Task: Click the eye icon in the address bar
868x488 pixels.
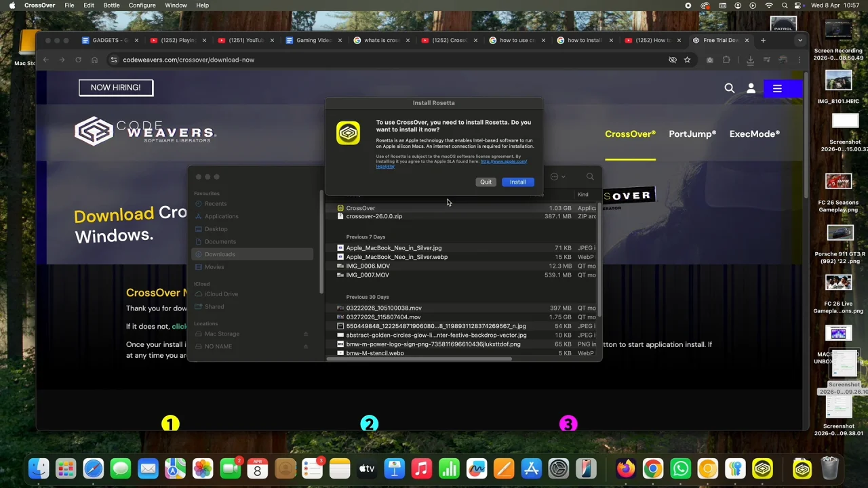Action: [672, 60]
